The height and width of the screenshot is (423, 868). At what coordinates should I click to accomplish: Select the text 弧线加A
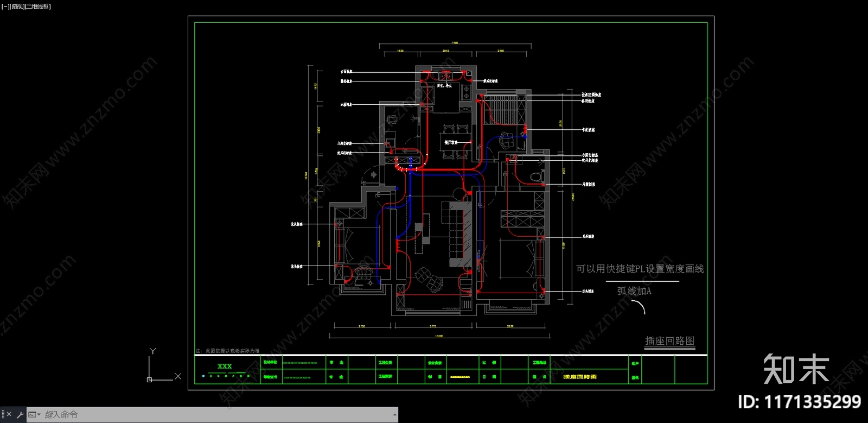point(634,291)
